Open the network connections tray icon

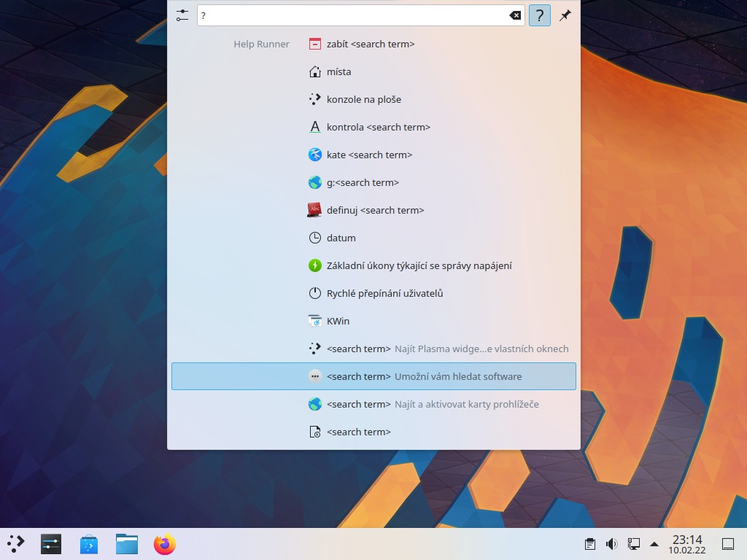[634, 544]
